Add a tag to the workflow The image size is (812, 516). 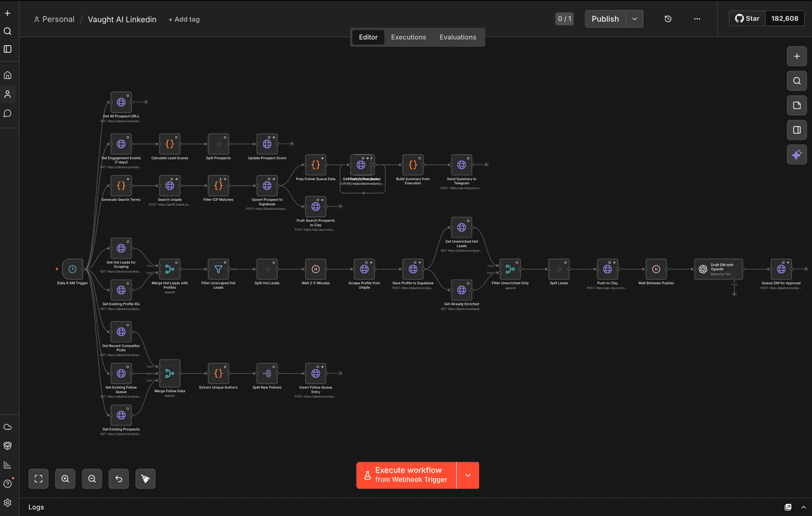[183, 19]
